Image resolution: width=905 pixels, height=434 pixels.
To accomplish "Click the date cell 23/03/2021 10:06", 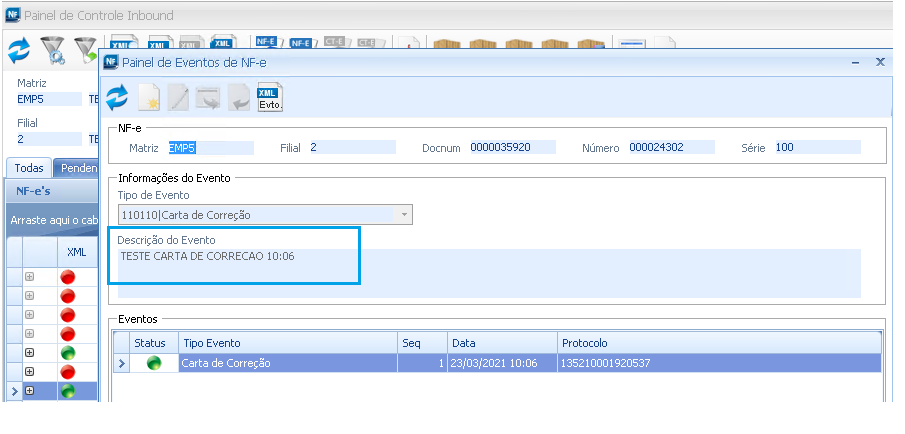I will 503,363.
